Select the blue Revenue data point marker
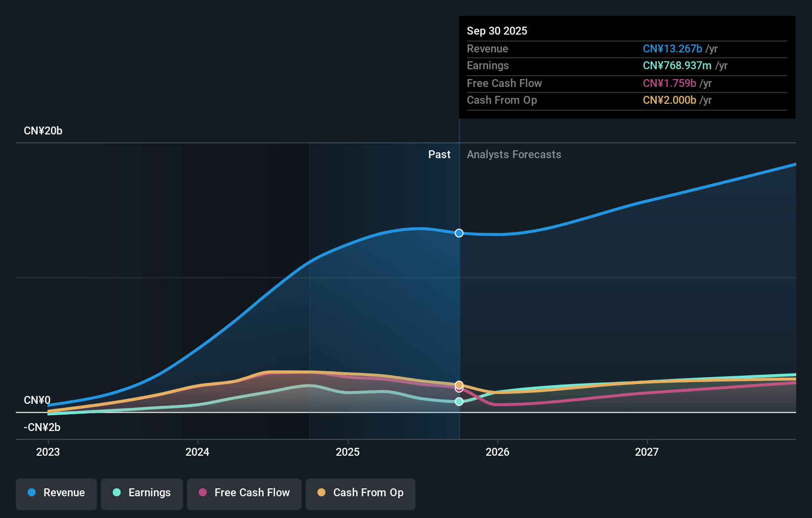Viewport: 812px width, 518px height. click(459, 233)
